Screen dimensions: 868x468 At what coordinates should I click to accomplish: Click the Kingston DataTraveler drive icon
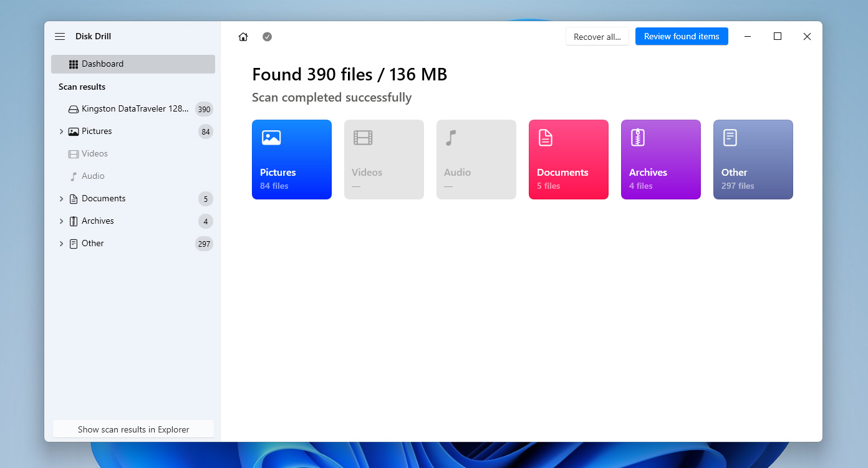click(74, 109)
